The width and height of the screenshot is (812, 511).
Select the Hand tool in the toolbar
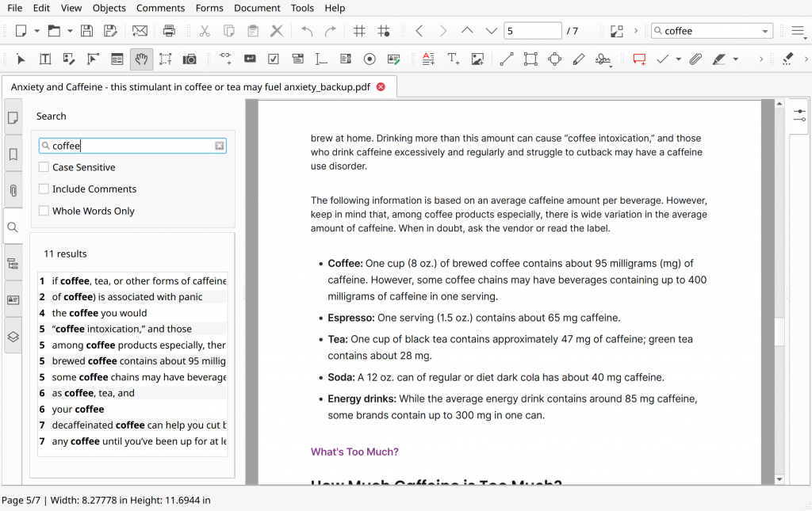coord(141,59)
